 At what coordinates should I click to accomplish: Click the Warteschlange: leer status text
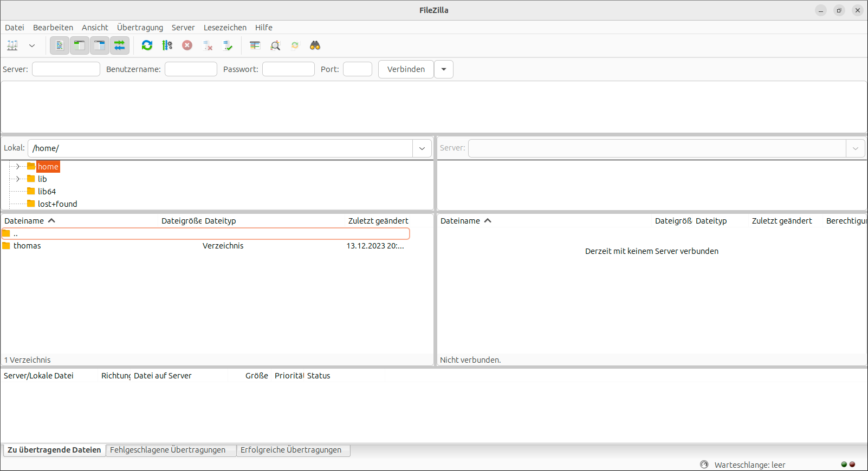point(750,465)
